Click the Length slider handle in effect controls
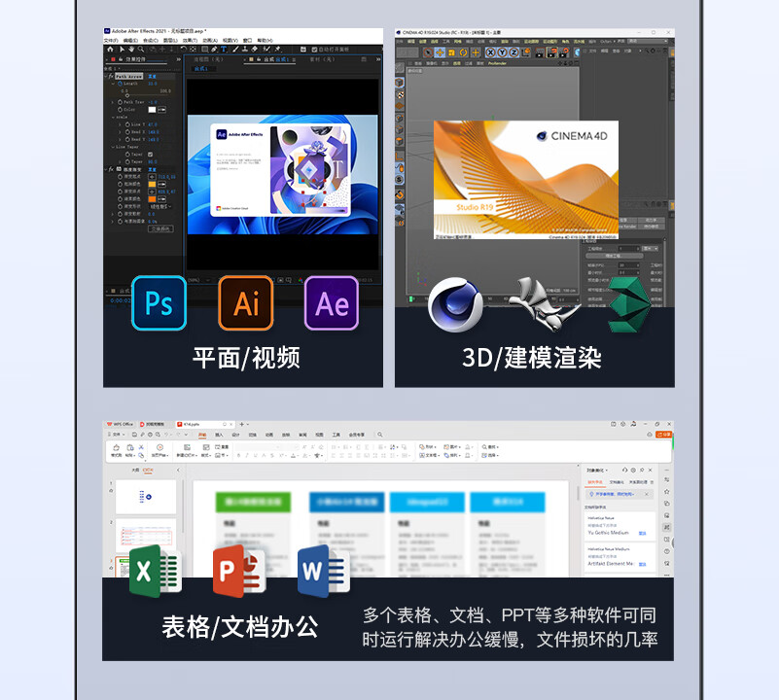779x700 pixels. (x=127, y=94)
